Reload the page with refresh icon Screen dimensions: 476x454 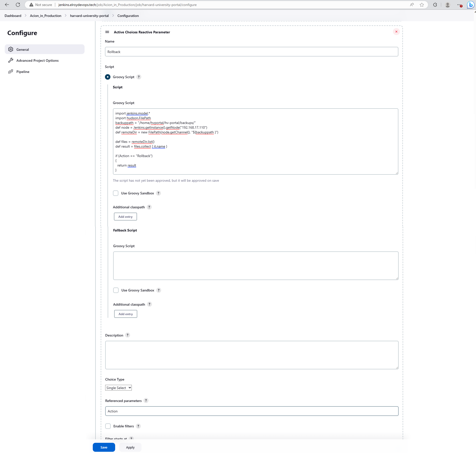click(18, 5)
